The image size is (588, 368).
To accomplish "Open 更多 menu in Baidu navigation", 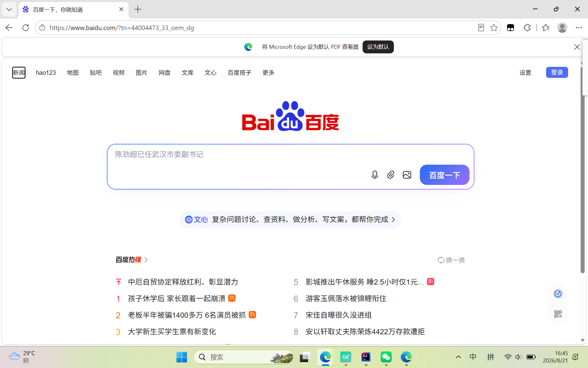I will [268, 73].
